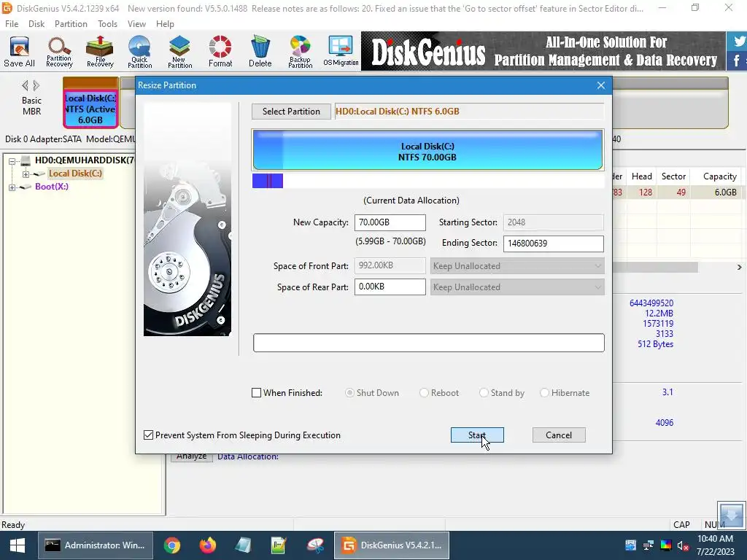Click the download arrow corner icon

tap(731, 515)
